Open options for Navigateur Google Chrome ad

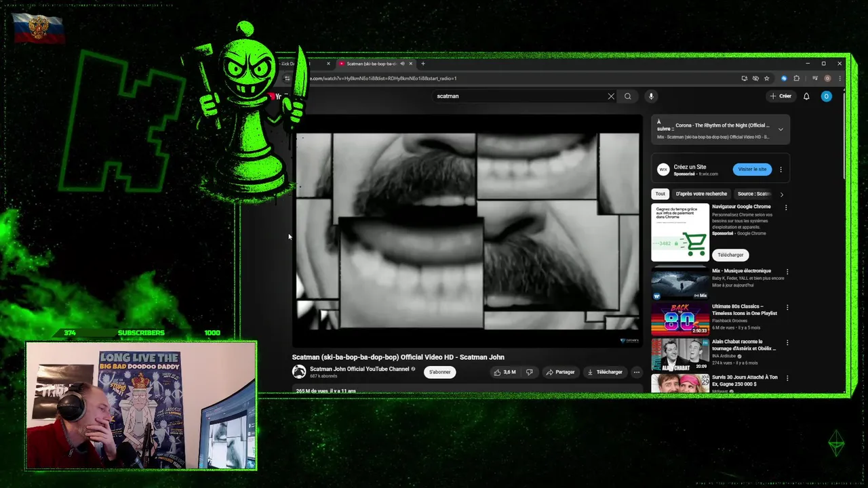coord(786,207)
